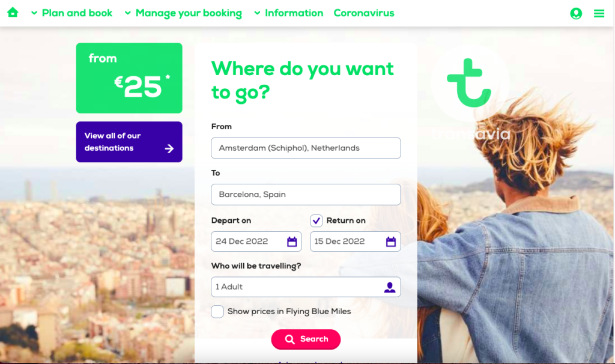
Task: Expand the Plan and book chevron
Action: [34, 13]
